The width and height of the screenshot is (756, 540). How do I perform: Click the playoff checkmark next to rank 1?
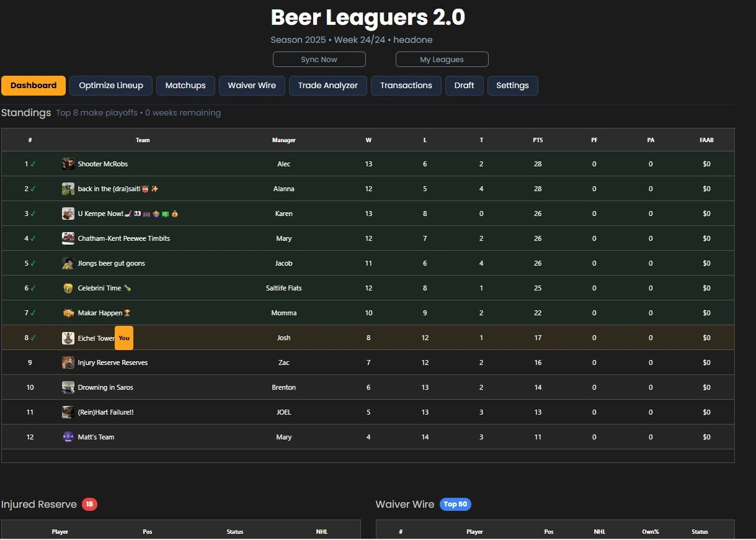point(33,164)
